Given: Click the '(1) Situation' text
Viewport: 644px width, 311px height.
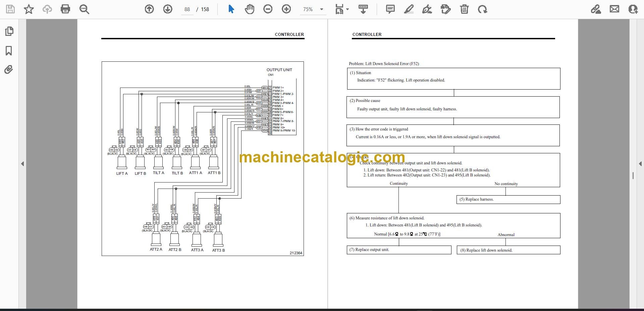Looking at the screenshot, I should (360, 73).
